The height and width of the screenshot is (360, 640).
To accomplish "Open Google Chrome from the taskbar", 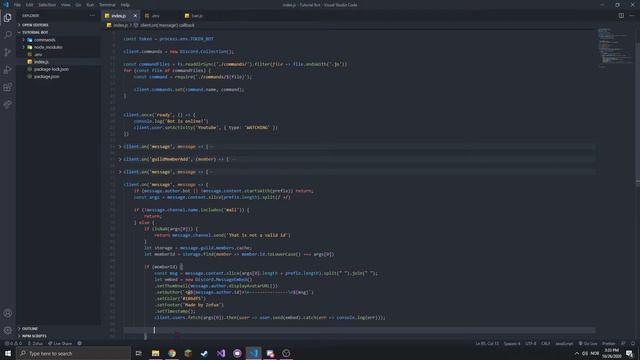I will point(172,353).
